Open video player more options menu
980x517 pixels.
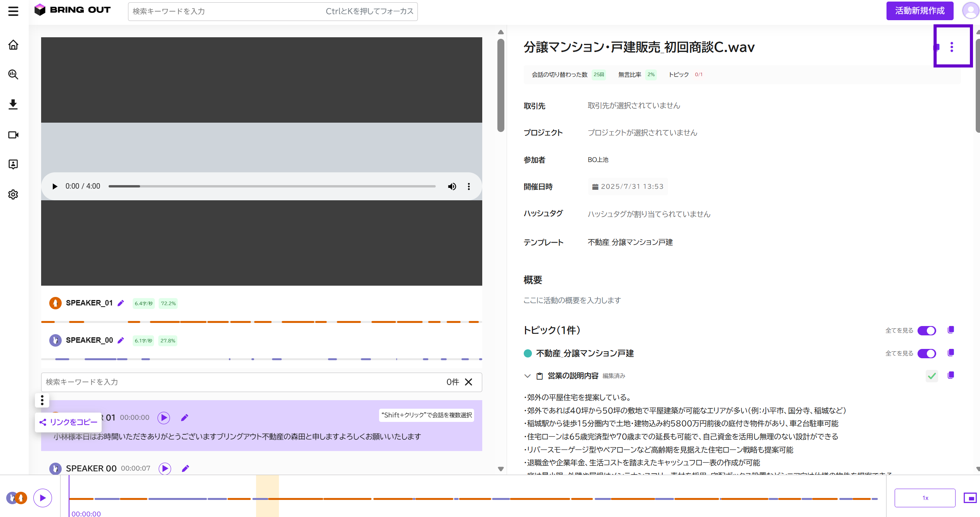469,187
